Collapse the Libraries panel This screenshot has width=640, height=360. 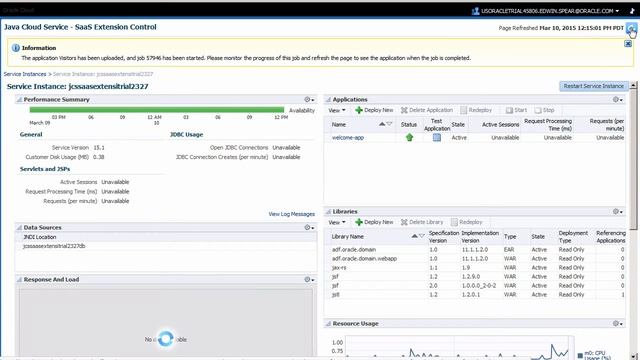click(328, 211)
